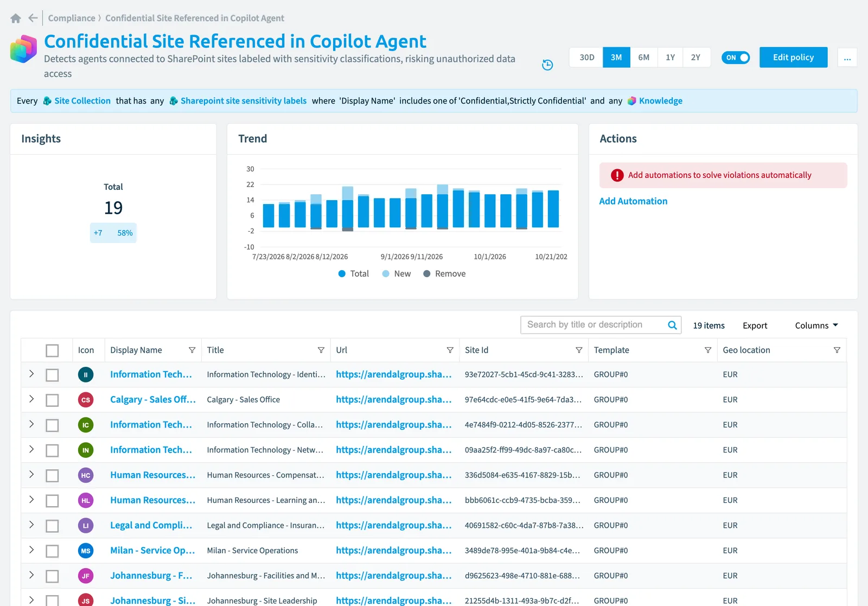
Task: Toggle the Total legend dot
Action: click(x=342, y=274)
